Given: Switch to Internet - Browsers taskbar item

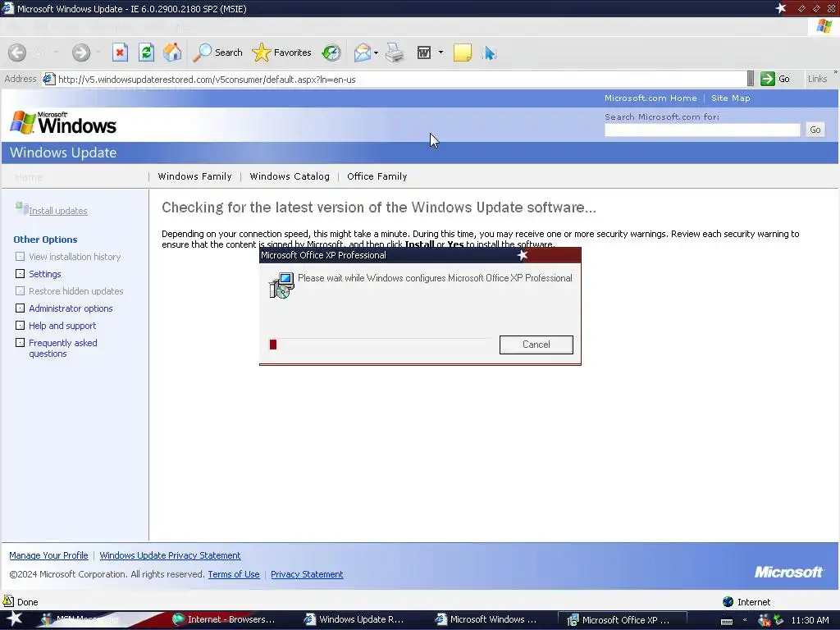Looking at the screenshot, I should pos(224,620).
